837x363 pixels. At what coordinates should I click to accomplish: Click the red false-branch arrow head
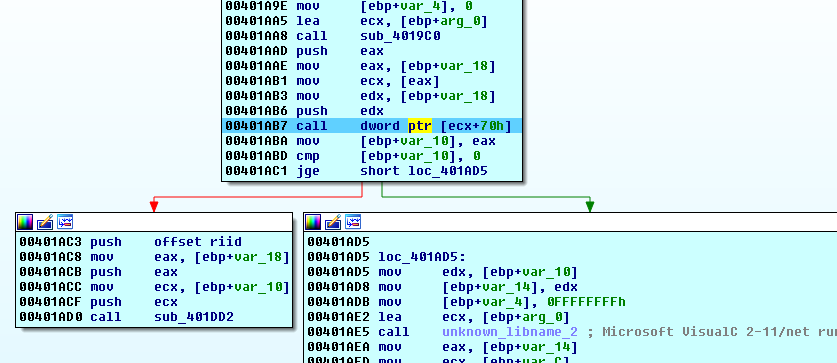(x=154, y=206)
